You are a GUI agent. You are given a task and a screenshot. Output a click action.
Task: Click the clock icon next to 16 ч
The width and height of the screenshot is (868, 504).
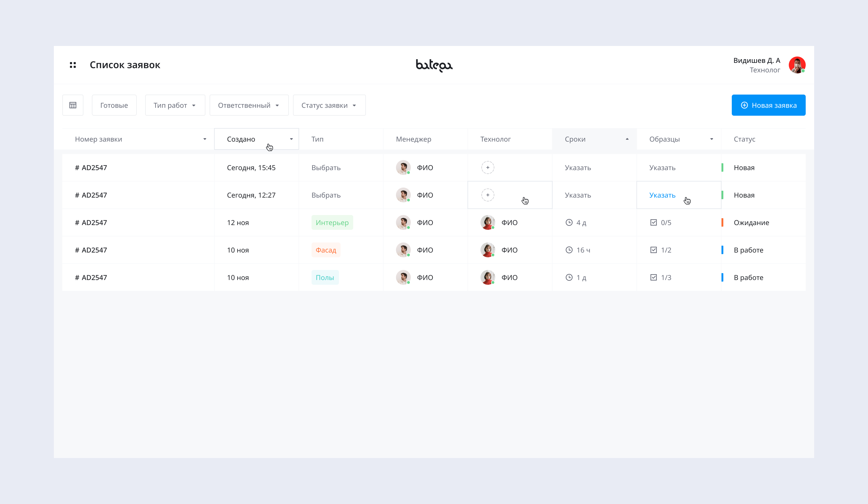(x=569, y=250)
